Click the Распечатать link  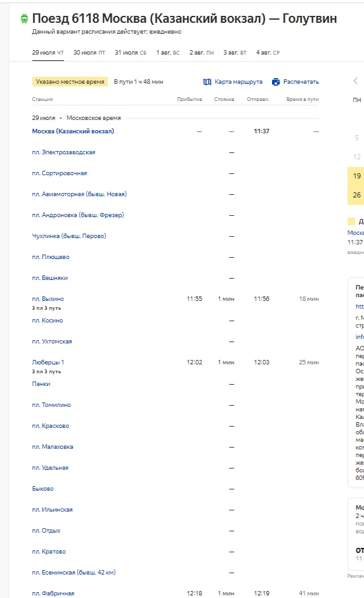[301, 82]
